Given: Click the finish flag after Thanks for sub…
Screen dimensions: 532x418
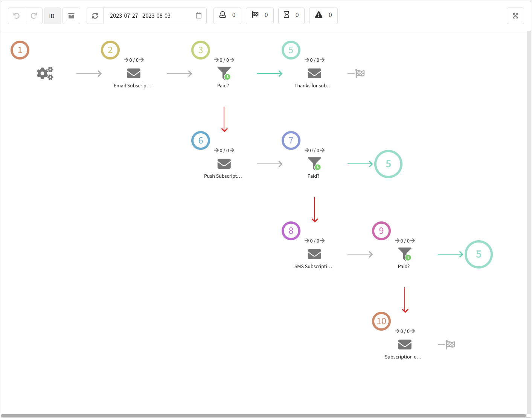Looking at the screenshot, I should pos(360,73).
